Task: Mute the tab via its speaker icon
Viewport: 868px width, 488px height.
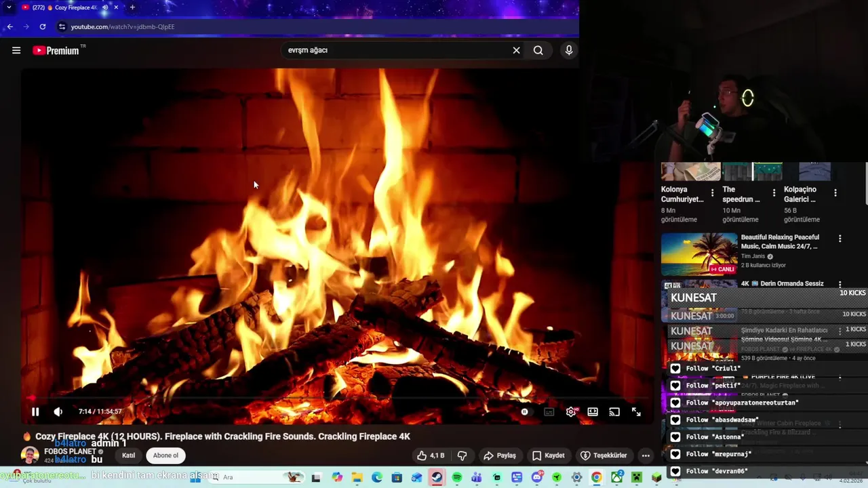Action: click(105, 7)
